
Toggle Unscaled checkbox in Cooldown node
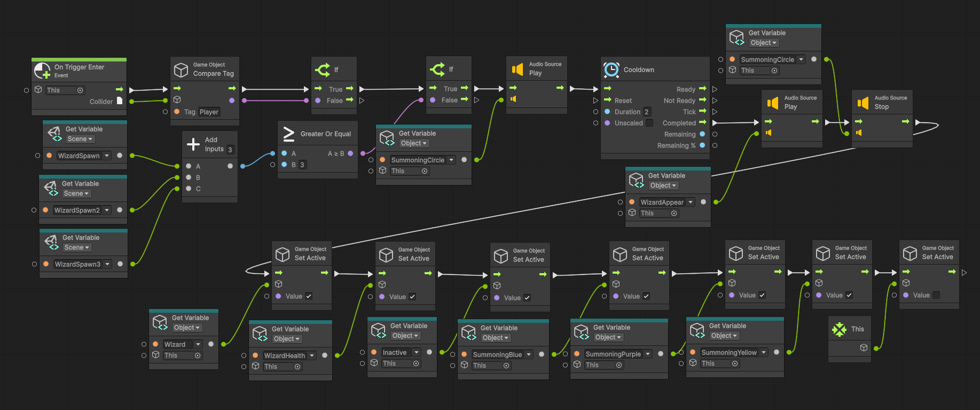pos(649,123)
